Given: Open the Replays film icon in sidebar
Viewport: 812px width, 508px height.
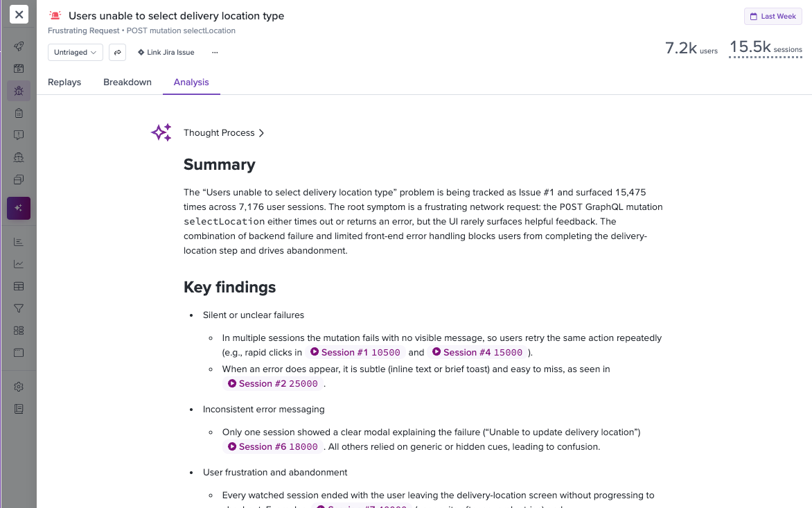Looking at the screenshot, I should point(18,68).
